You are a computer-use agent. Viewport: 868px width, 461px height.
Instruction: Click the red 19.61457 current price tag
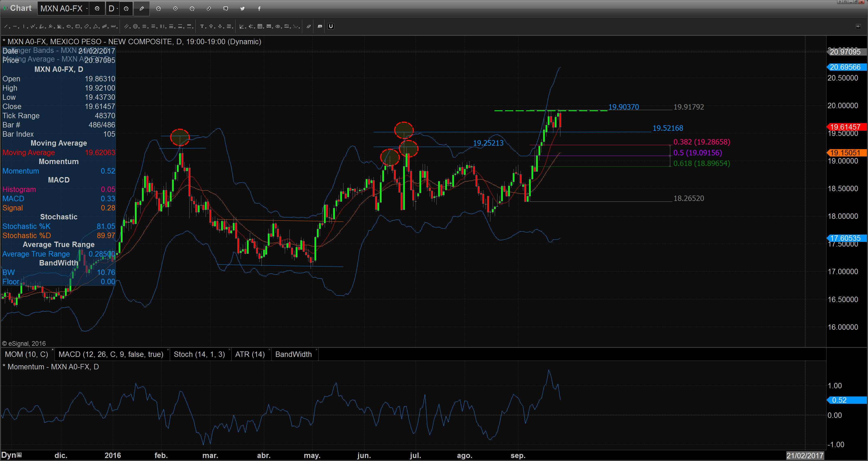(x=847, y=127)
